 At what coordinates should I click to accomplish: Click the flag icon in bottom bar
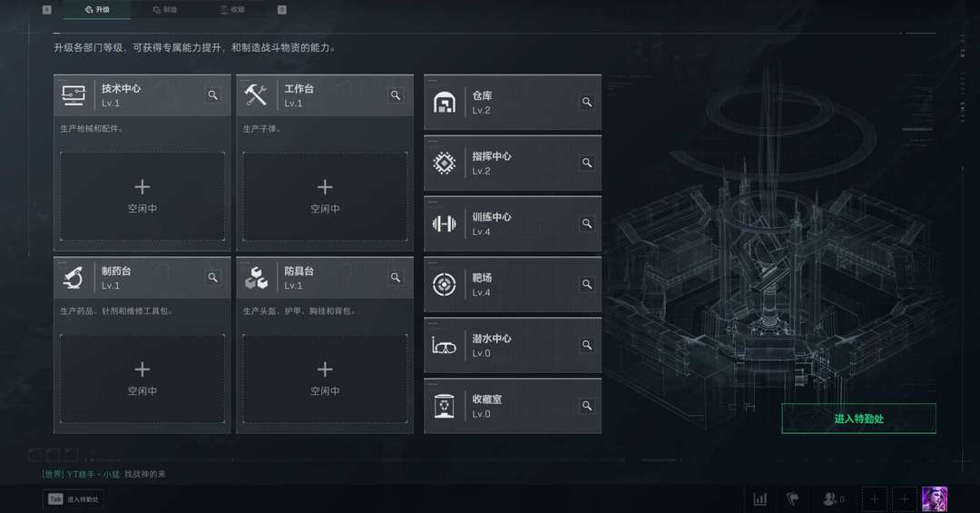pyautogui.click(x=792, y=499)
